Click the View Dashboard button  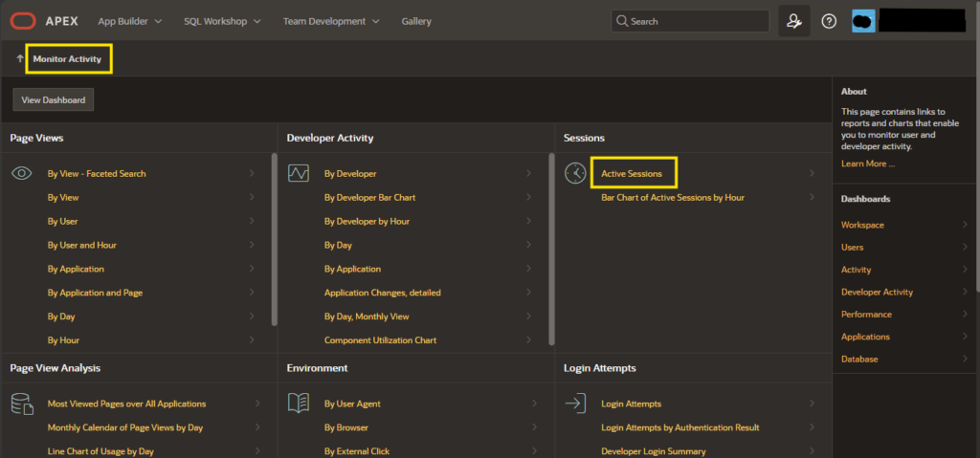pos(54,100)
